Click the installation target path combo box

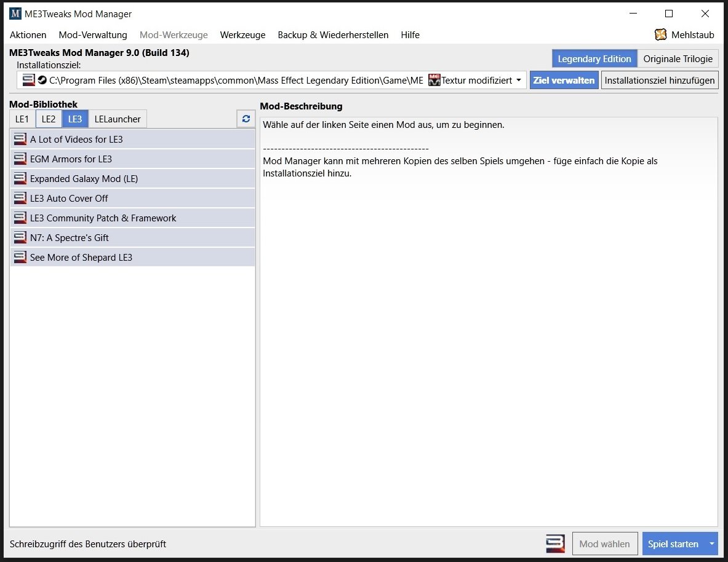(x=271, y=81)
